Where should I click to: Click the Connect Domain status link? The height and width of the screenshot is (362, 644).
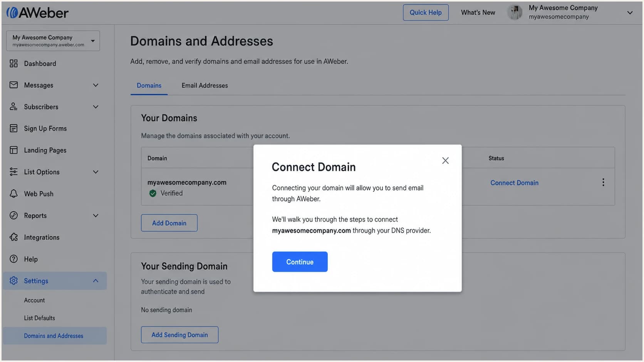click(514, 183)
